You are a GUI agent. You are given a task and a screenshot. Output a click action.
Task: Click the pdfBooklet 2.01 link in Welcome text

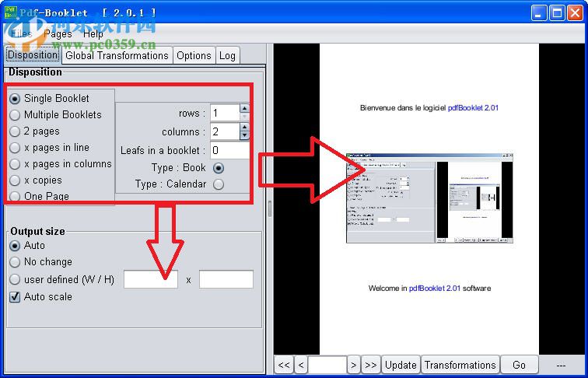coord(435,289)
